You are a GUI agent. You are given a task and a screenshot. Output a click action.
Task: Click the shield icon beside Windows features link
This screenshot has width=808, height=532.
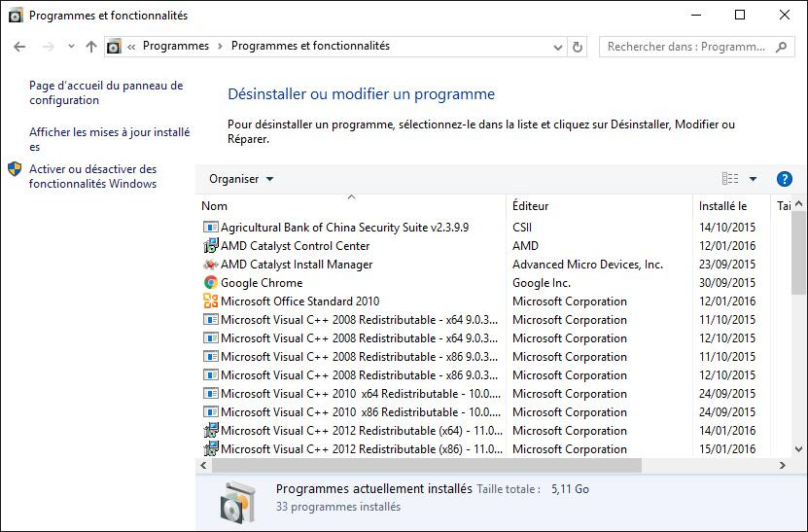(15, 169)
